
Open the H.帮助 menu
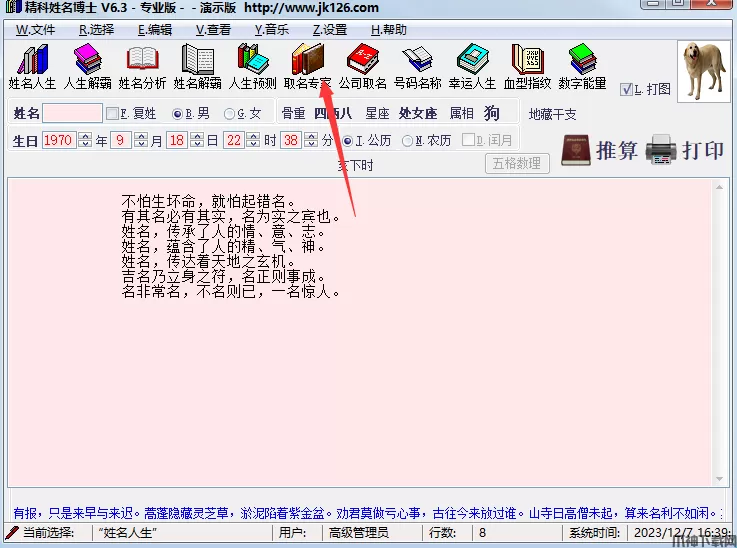[x=389, y=30]
